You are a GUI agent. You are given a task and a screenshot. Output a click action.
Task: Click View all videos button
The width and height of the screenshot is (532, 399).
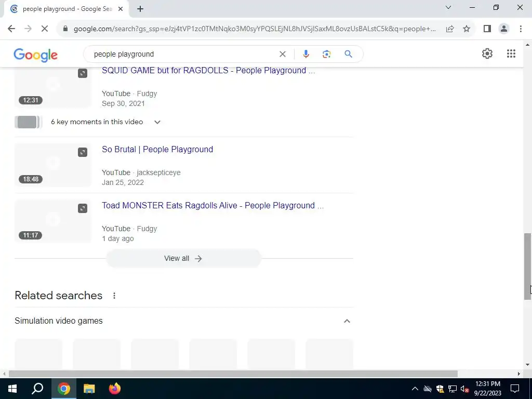pos(183,259)
